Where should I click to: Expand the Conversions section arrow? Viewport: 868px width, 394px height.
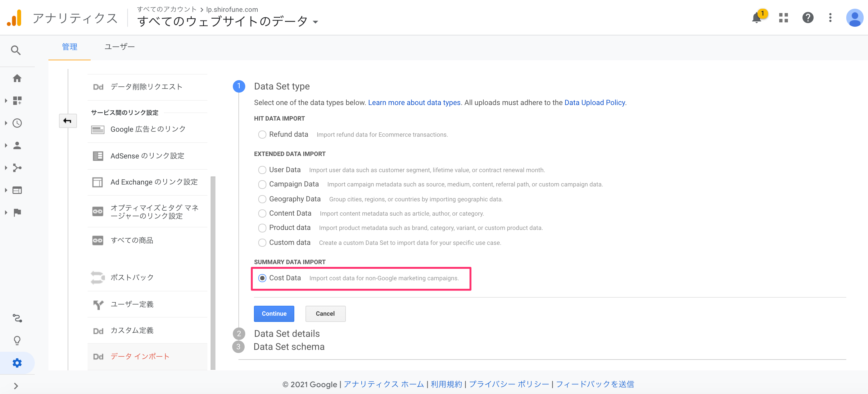point(6,213)
